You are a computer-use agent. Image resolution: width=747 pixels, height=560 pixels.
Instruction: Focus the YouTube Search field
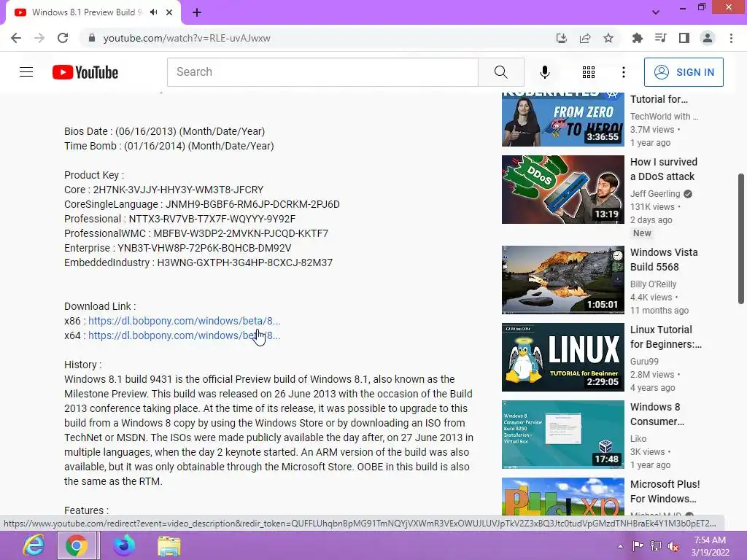pos(322,72)
